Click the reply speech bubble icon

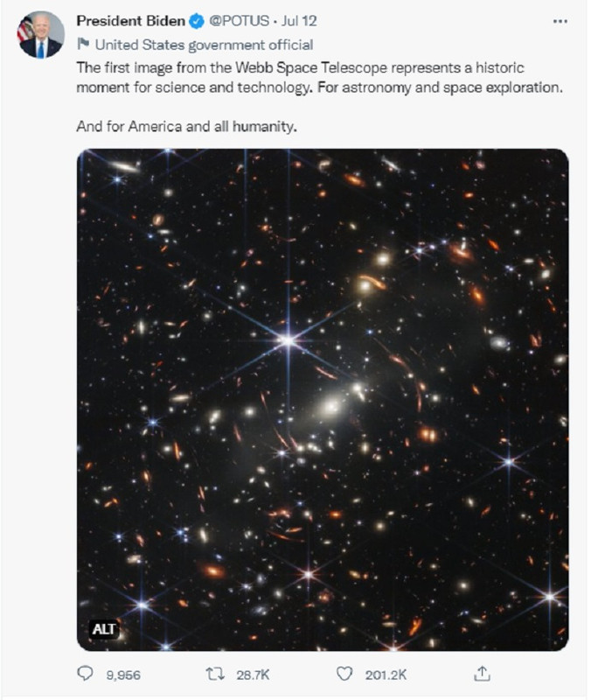[85, 673]
